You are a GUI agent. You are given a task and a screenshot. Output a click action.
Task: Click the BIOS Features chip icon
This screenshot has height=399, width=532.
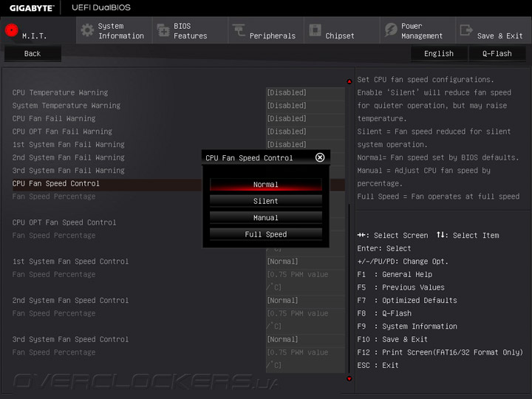(x=163, y=30)
